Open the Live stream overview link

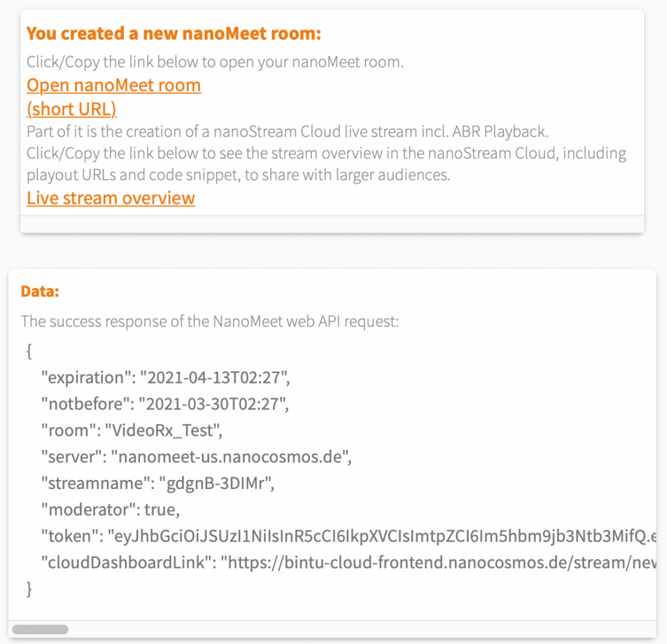(111, 198)
